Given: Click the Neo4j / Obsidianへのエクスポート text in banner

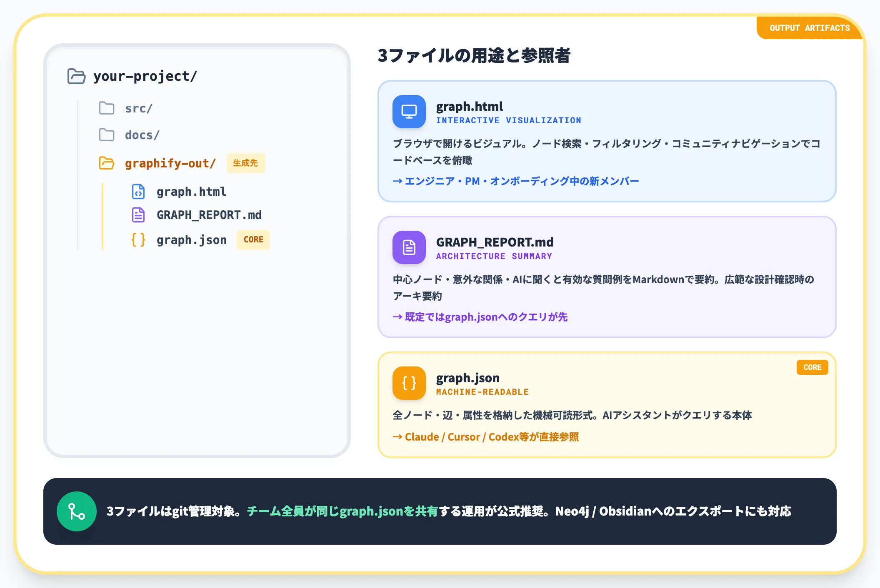Looking at the screenshot, I should click(673, 511).
